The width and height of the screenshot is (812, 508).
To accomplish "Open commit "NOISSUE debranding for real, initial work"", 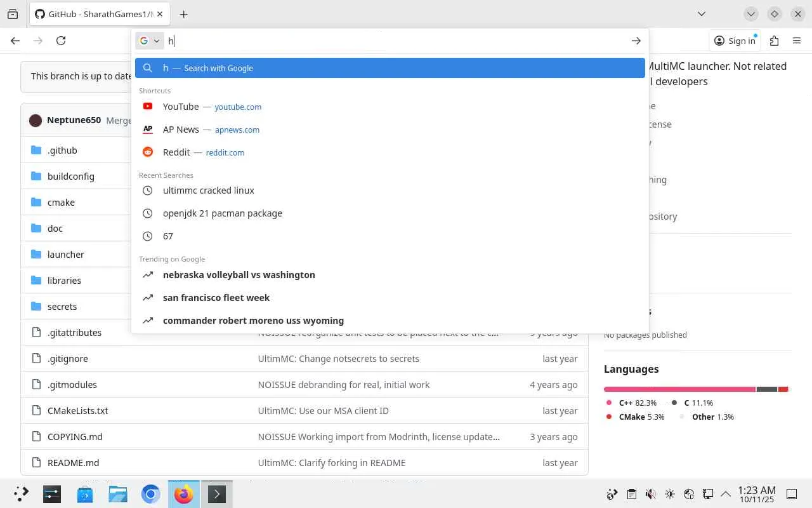I will coord(344,385).
